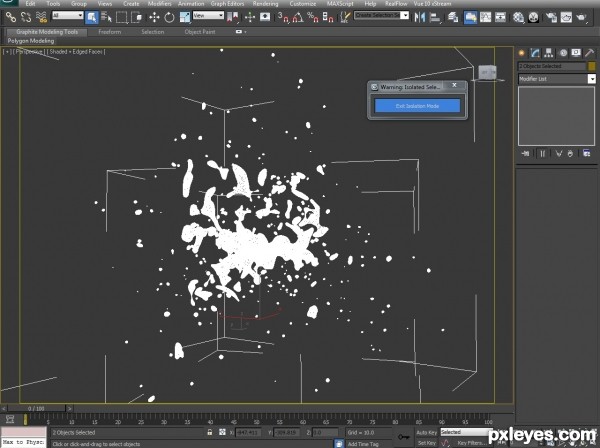Open the Curve Editor
The image size is (600, 448).
click(485, 17)
